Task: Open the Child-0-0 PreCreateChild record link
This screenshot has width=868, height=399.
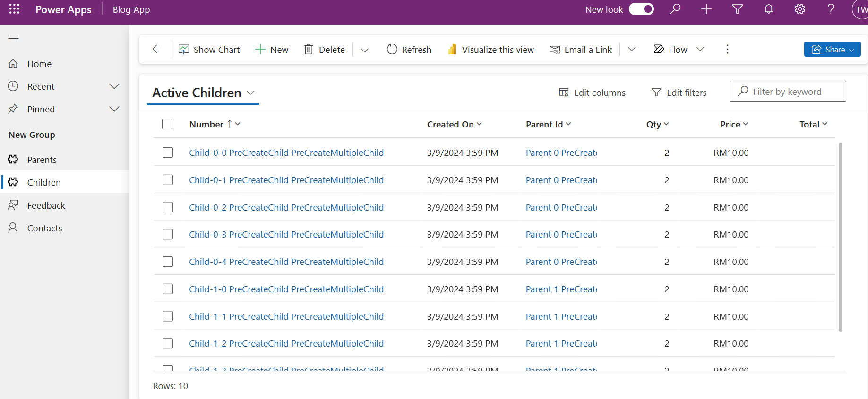Action: tap(286, 153)
